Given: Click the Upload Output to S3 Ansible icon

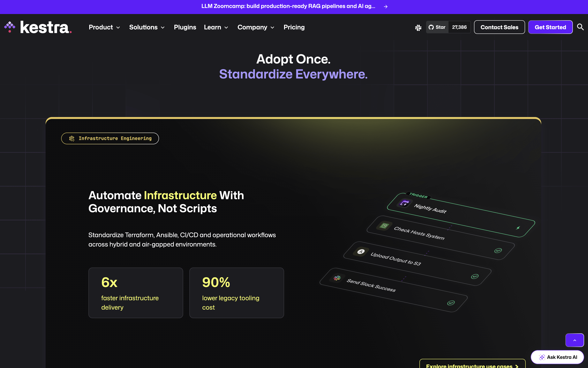Looking at the screenshot, I should tap(361, 251).
